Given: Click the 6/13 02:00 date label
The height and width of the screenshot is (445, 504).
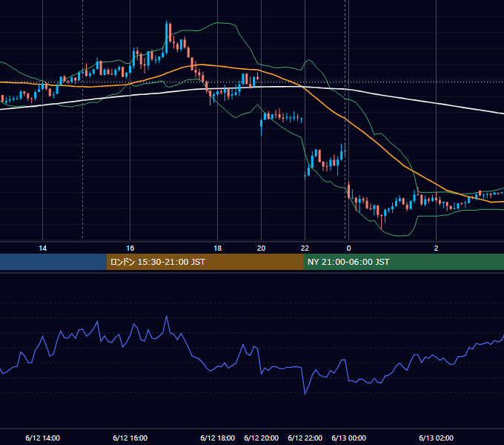Looking at the screenshot, I should (436, 438).
